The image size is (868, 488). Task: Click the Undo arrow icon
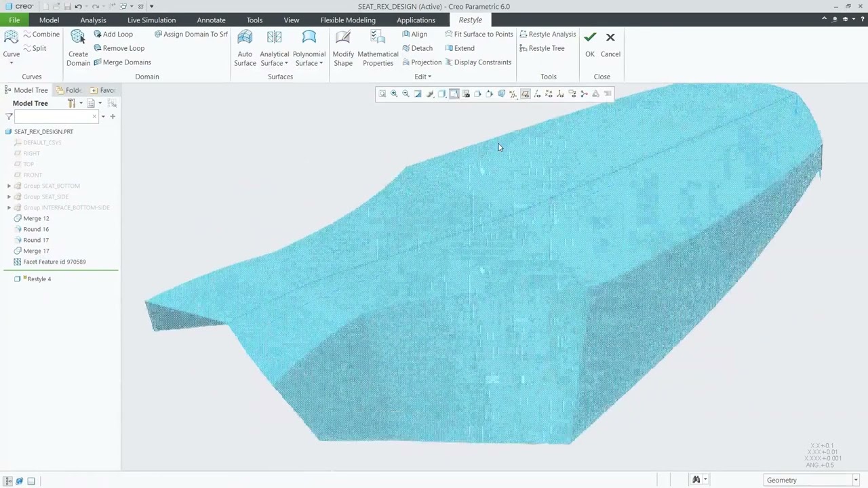click(78, 6)
